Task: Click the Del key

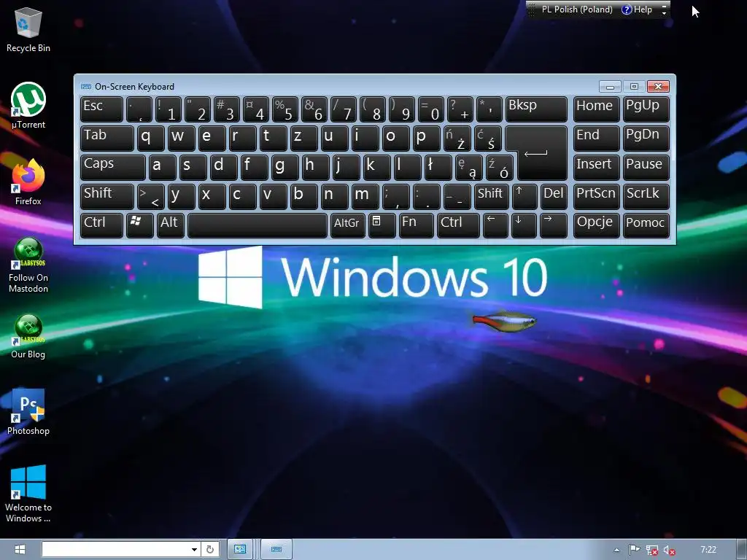Action: click(x=554, y=197)
